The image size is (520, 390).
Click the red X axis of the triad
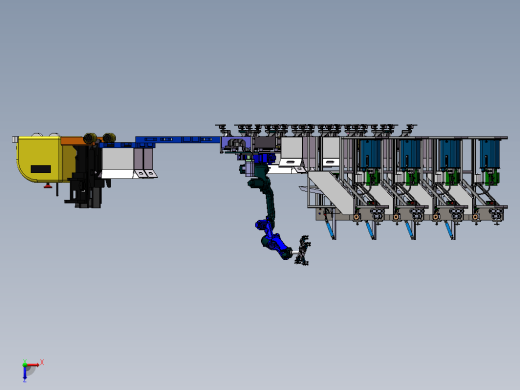point(34,364)
